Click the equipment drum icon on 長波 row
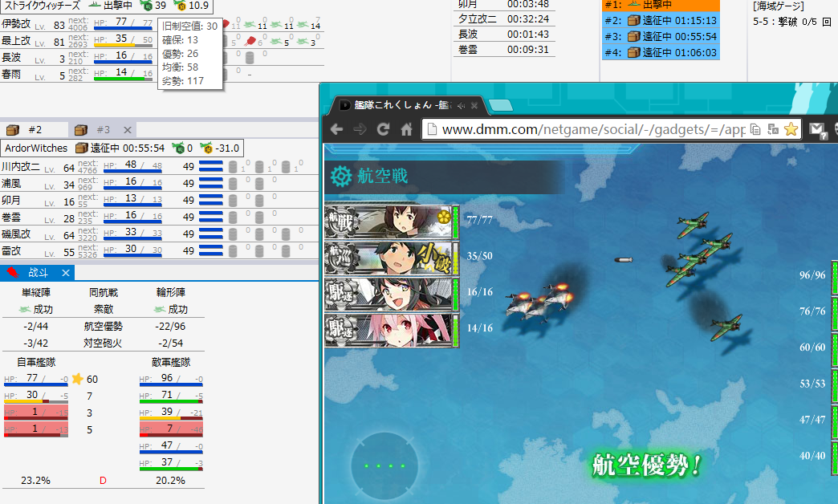Screen dimensions: 838x504 click(x=250, y=58)
